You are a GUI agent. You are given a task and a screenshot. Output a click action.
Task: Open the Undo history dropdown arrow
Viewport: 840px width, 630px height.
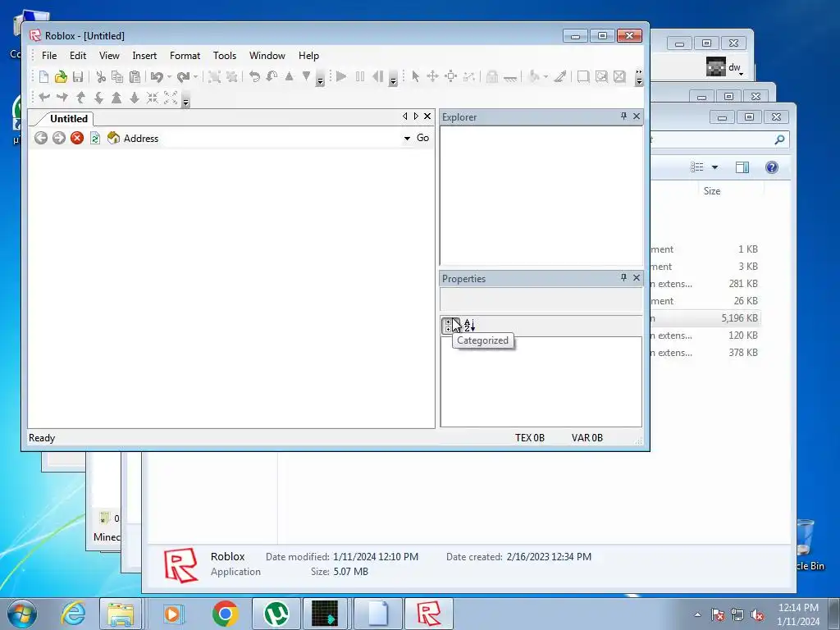169,76
